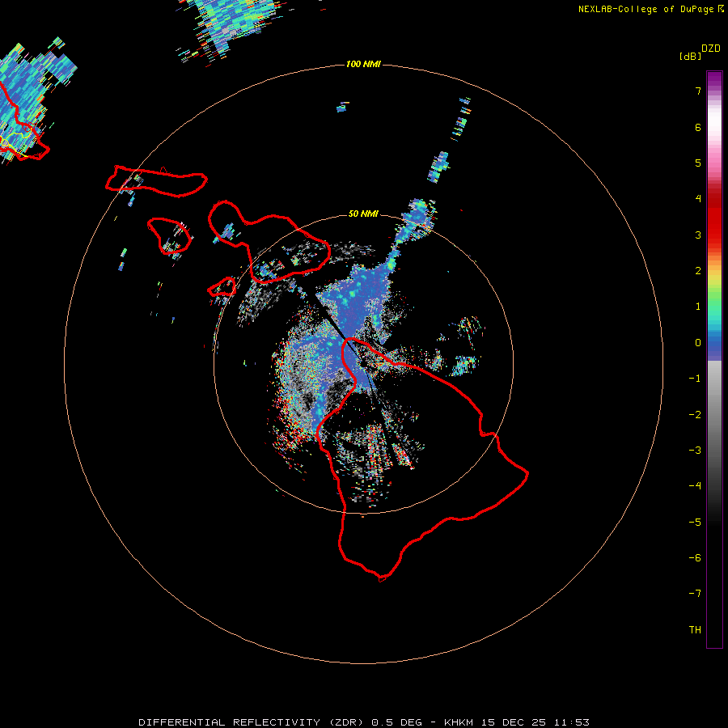Click the 0 value on the dB scale
The height and width of the screenshot is (728, 728).
click(698, 343)
